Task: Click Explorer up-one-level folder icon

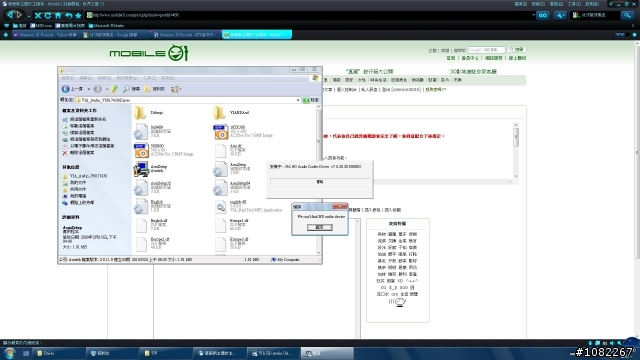Action: 115,89
